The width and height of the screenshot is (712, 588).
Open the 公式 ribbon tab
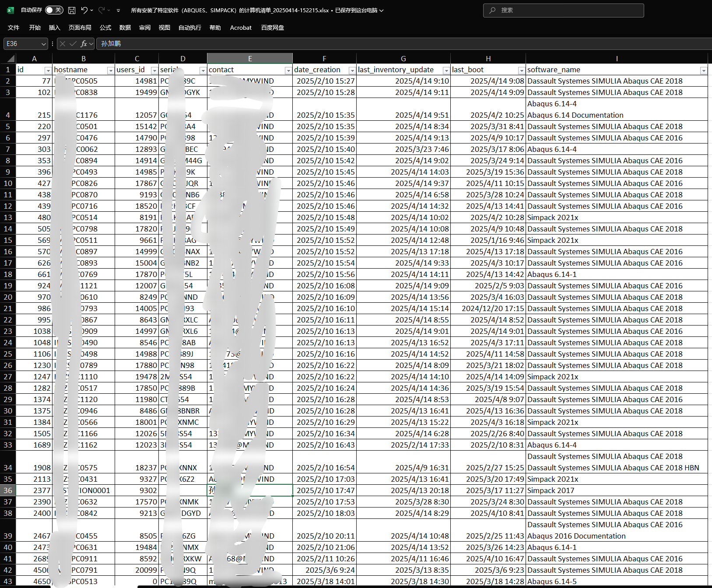click(105, 28)
